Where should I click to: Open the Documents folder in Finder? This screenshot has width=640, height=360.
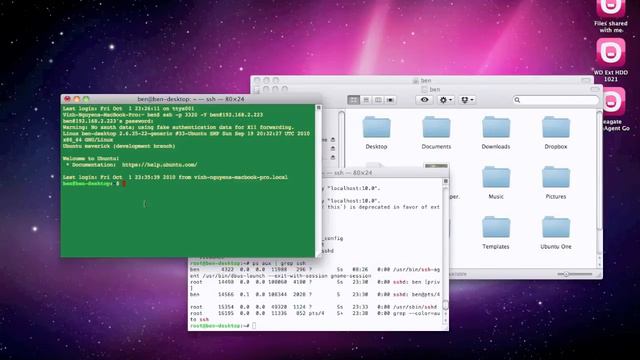click(436, 133)
